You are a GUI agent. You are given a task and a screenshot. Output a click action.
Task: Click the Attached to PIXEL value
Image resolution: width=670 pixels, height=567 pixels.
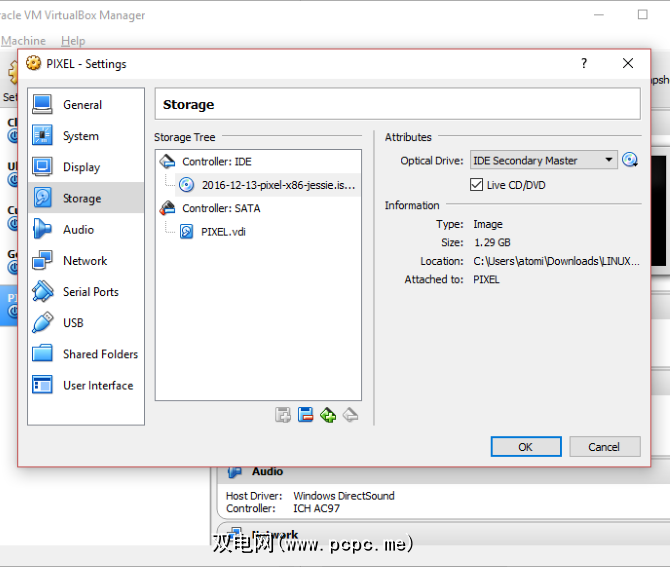tap(486, 279)
